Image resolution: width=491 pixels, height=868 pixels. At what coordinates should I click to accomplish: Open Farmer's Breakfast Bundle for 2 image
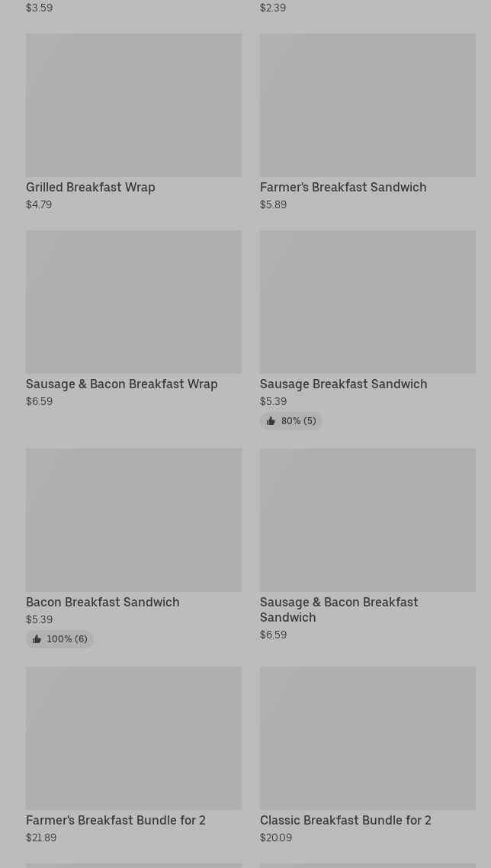click(133, 738)
